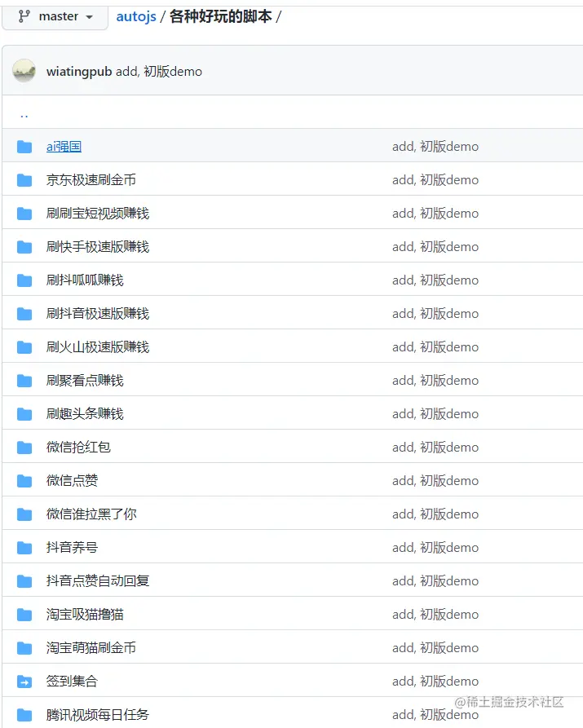Open commit message in the 京东极速刷金币 row

point(435,180)
